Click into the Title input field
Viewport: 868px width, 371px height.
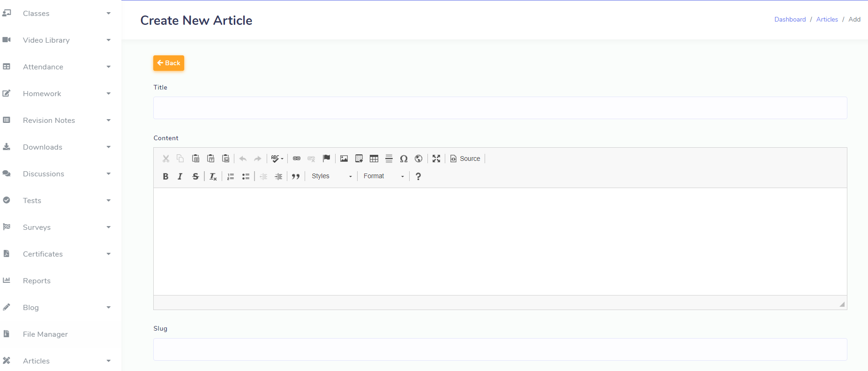pyautogui.click(x=500, y=108)
